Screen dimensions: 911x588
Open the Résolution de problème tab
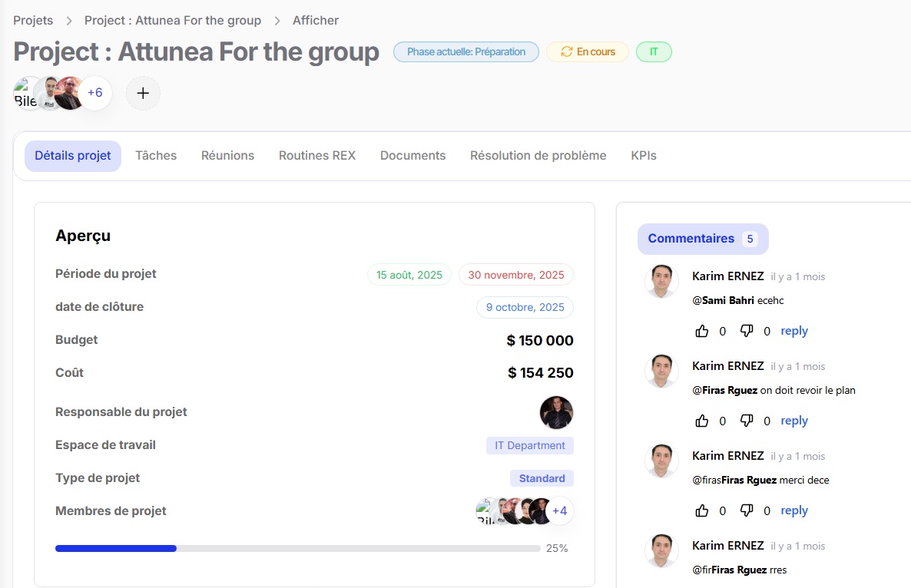pyautogui.click(x=538, y=156)
